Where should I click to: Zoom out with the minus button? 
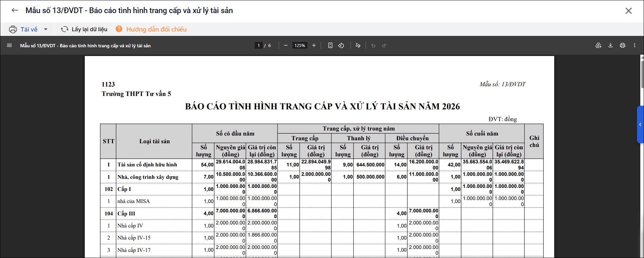(286, 45)
